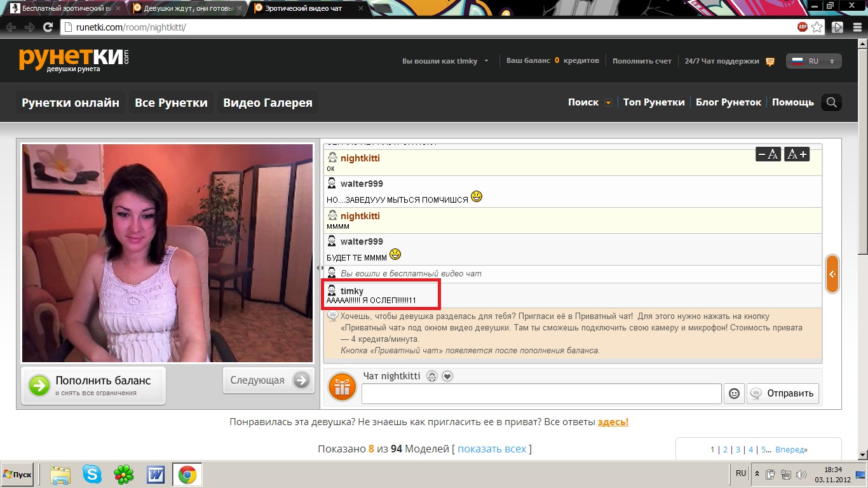Decrease chat font size

[x=768, y=154]
